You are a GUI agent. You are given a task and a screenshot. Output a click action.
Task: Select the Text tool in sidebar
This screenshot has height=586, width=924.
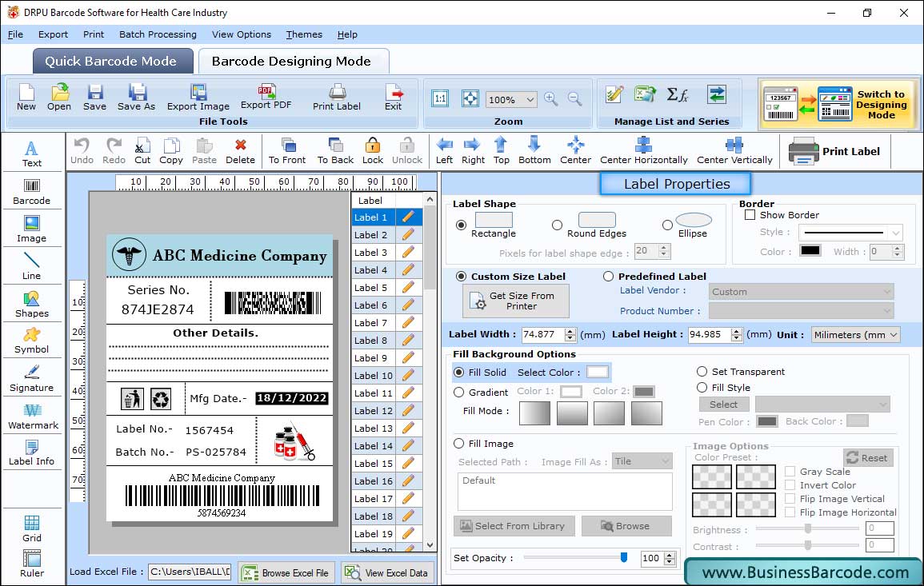32,153
